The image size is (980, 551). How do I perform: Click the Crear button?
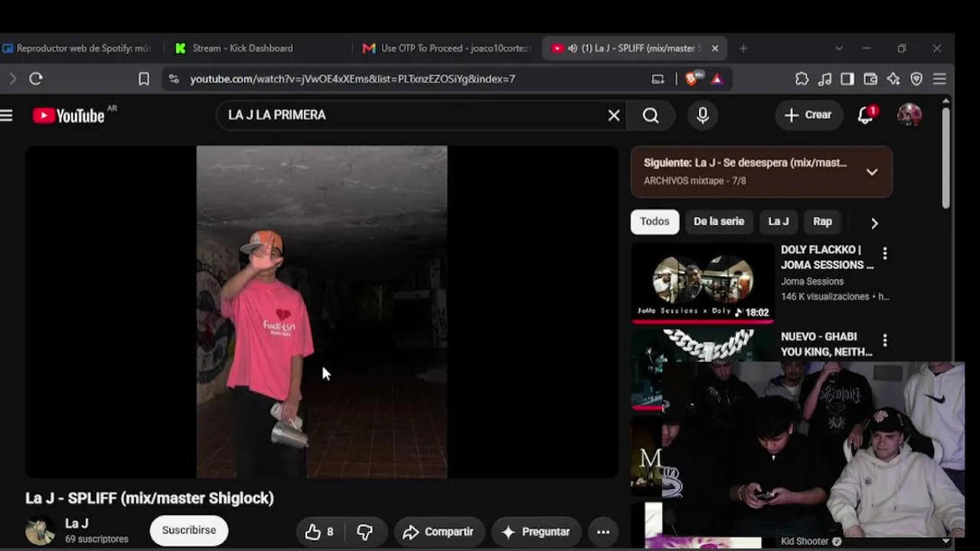(x=808, y=116)
